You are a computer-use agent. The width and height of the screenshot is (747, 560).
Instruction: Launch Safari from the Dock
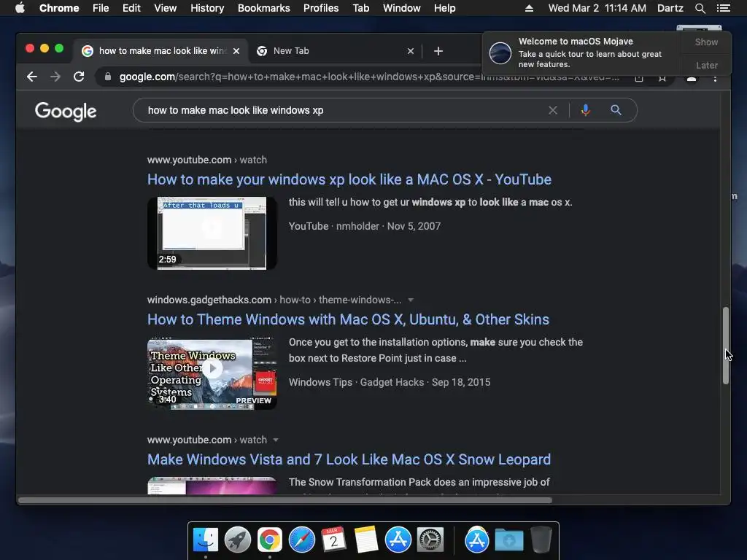point(301,540)
